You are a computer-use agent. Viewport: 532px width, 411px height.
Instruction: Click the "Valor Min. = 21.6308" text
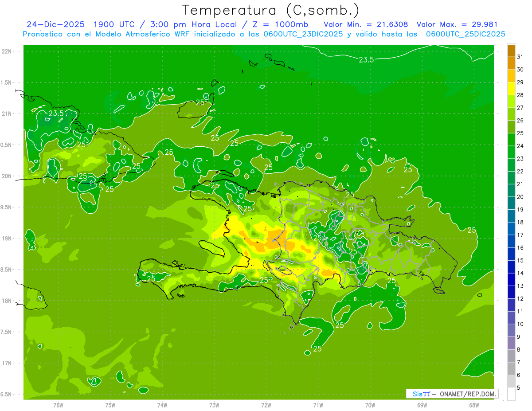[x=366, y=24]
